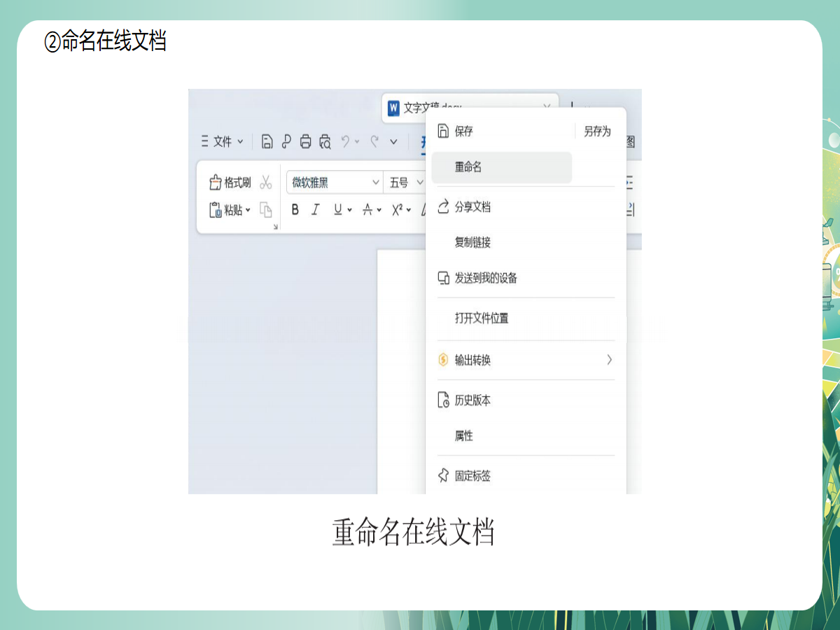Click 打开文件位置 in the menu
This screenshot has height=630, width=840.
tap(482, 318)
